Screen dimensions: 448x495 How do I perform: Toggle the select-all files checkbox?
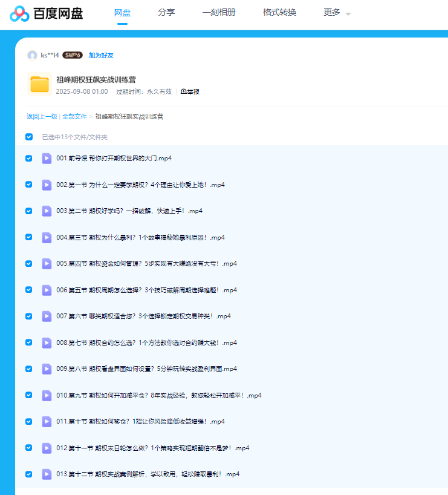click(x=29, y=137)
